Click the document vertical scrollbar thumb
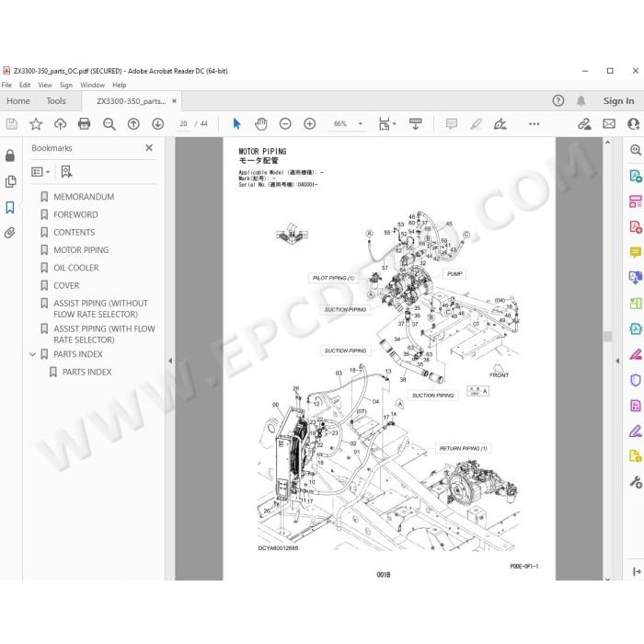 point(607,336)
